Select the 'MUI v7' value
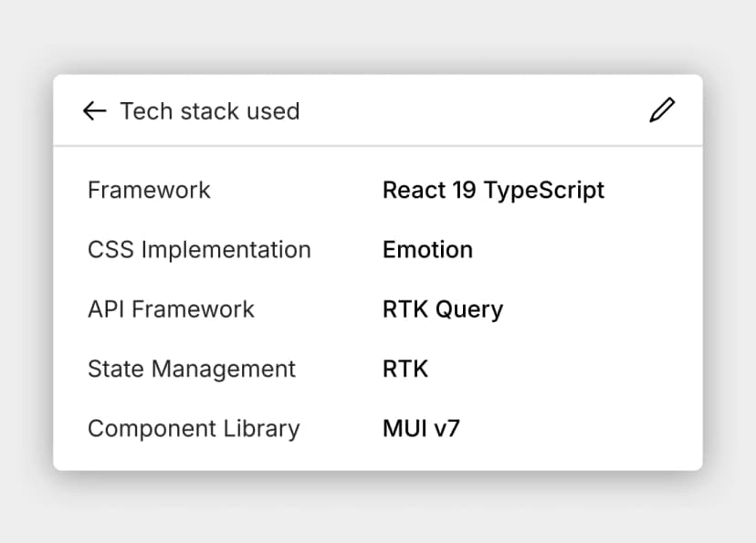 tap(421, 428)
